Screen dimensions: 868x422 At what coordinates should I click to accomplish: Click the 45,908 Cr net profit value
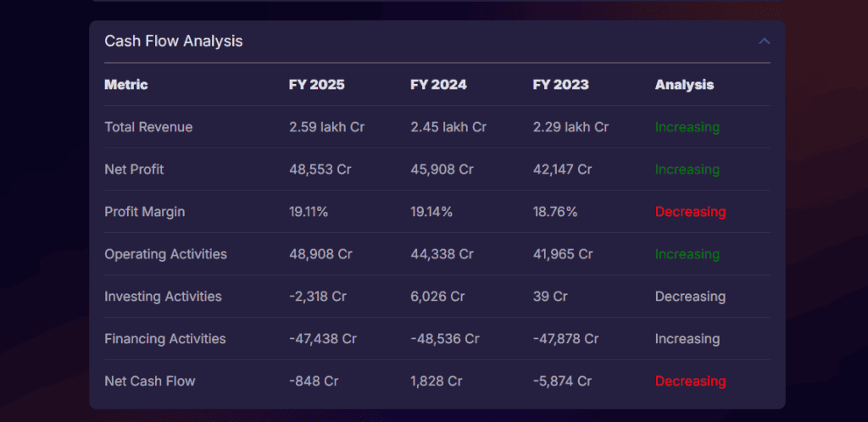[x=442, y=169]
